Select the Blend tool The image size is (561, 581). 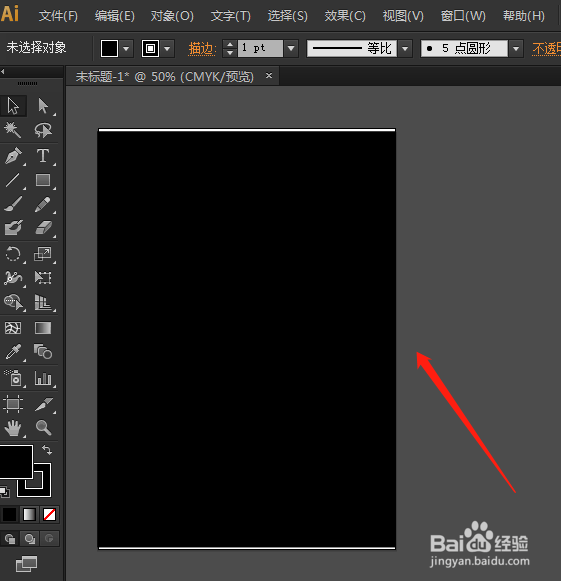tap(43, 352)
